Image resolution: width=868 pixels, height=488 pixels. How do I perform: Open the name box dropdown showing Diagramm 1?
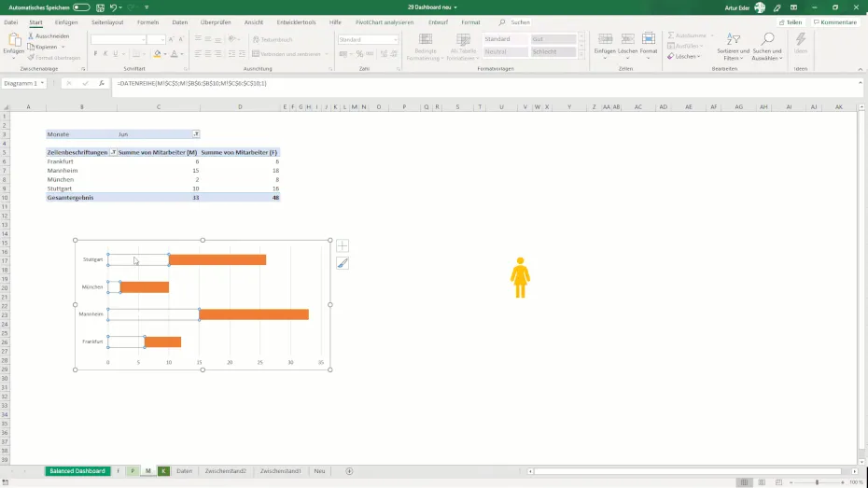[42, 83]
